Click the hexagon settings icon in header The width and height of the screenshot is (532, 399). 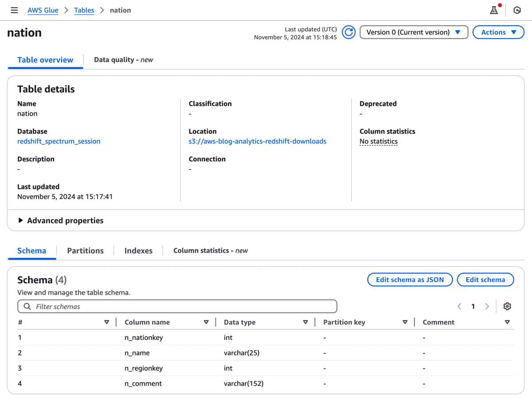click(517, 10)
